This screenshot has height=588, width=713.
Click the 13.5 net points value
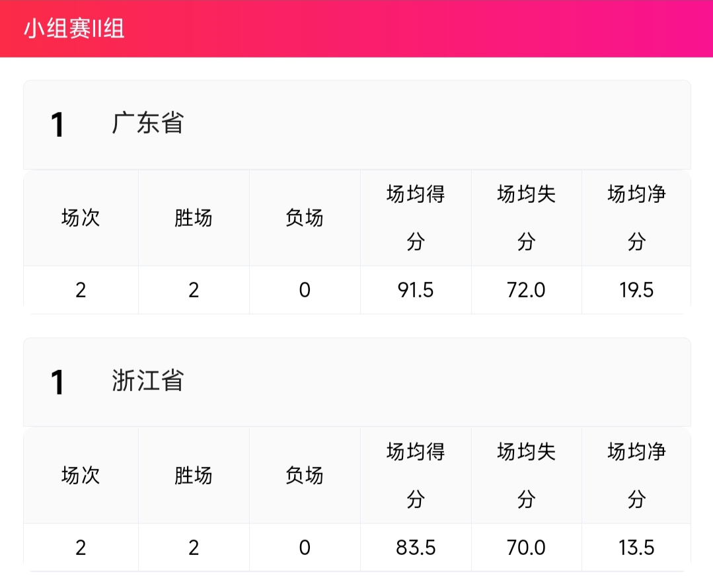(636, 548)
